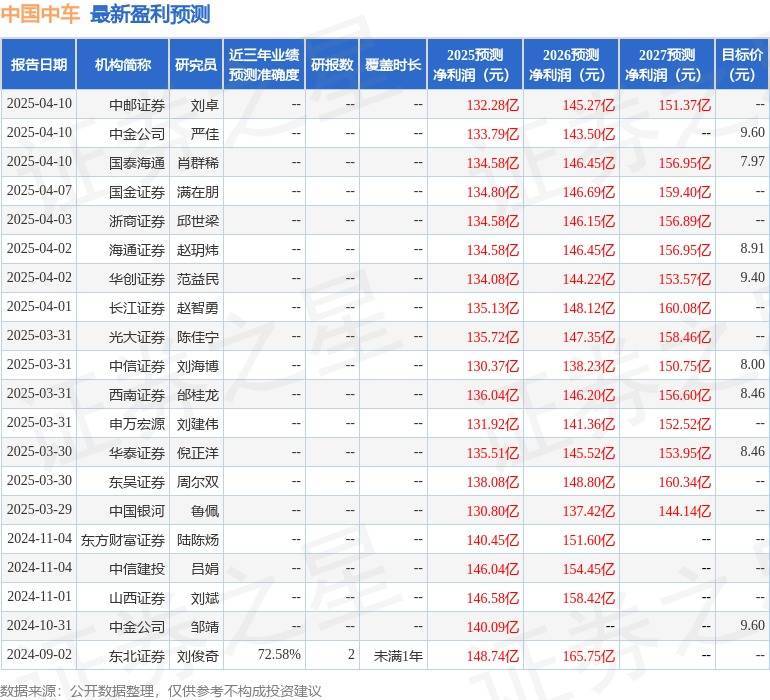The height and width of the screenshot is (700, 770).
Task: Click institution name 浙商证券
Action: [137, 221]
